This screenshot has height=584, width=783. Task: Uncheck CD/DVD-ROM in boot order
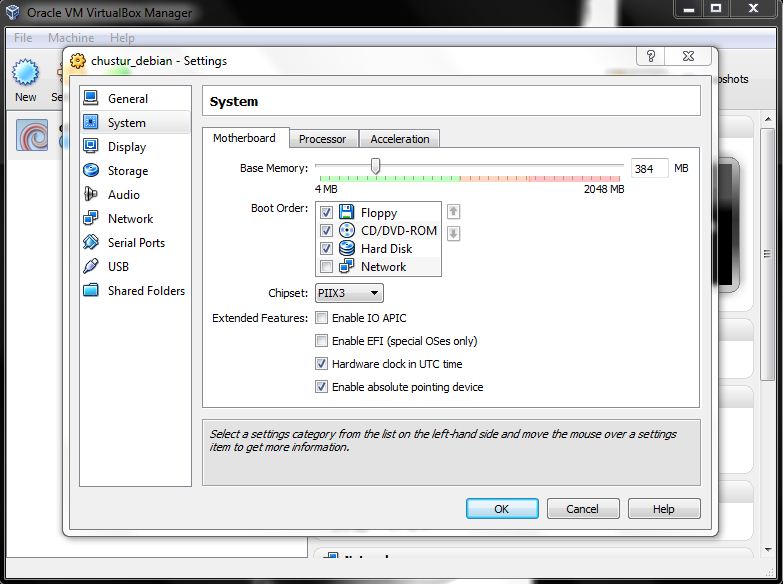[326, 230]
